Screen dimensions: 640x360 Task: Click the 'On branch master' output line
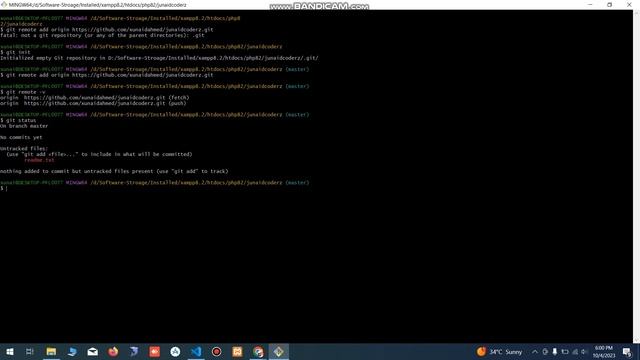click(24, 126)
